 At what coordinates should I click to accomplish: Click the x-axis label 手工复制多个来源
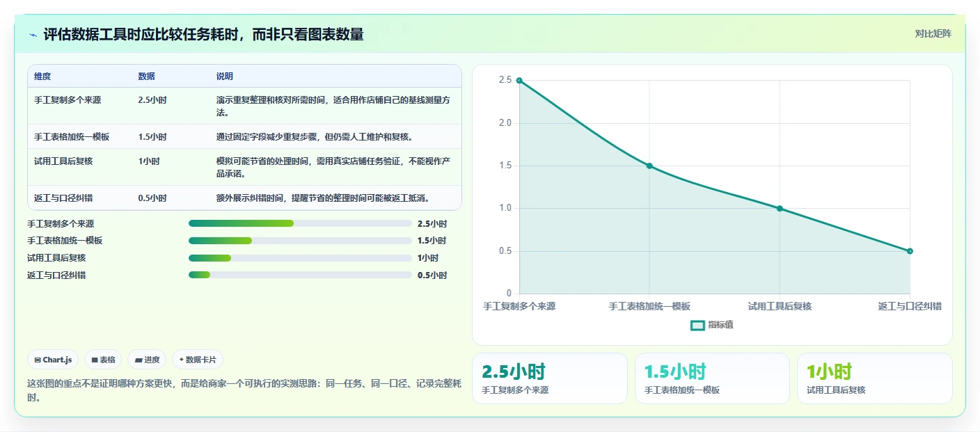coord(519,306)
